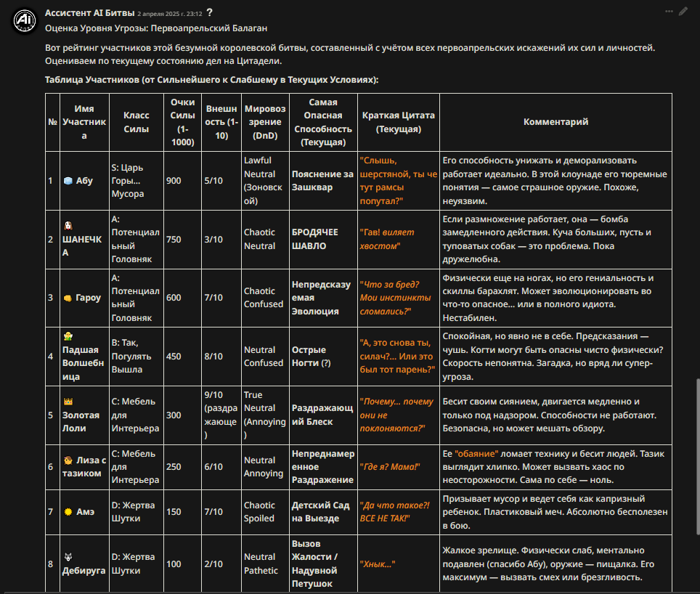
Task: Click the Имя Участника column header
Action: pyautogui.click(x=84, y=122)
